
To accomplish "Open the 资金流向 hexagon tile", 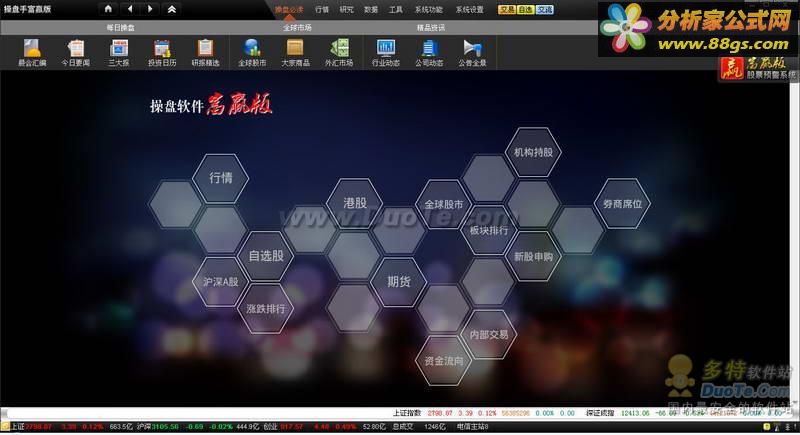I will [444, 361].
